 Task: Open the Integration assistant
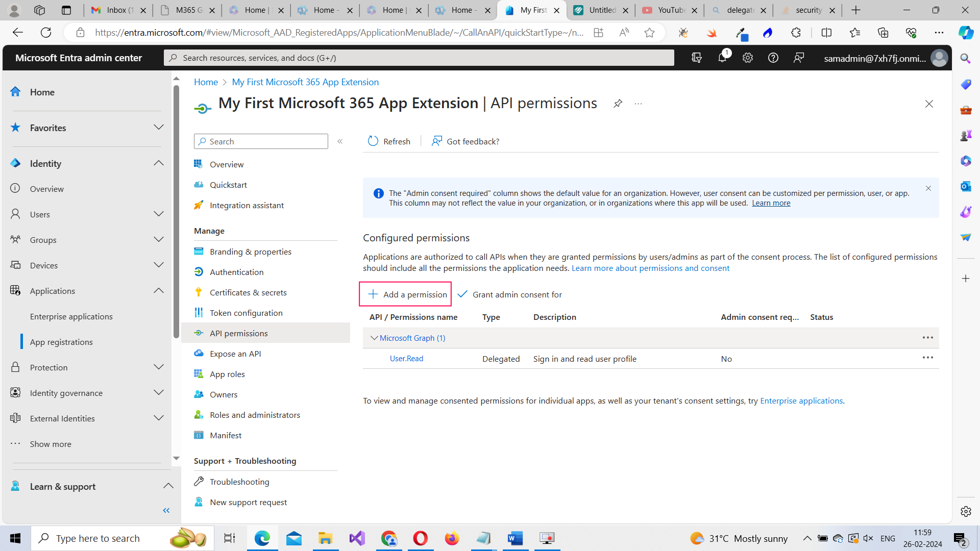click(247, 205)
